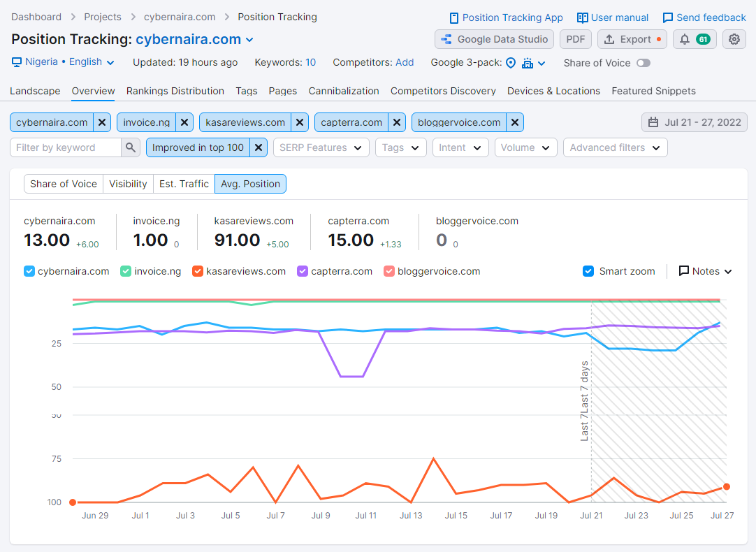756x552 pixels.
Task: Remove kasareviews.com domain chip
Action: point(300,122)
